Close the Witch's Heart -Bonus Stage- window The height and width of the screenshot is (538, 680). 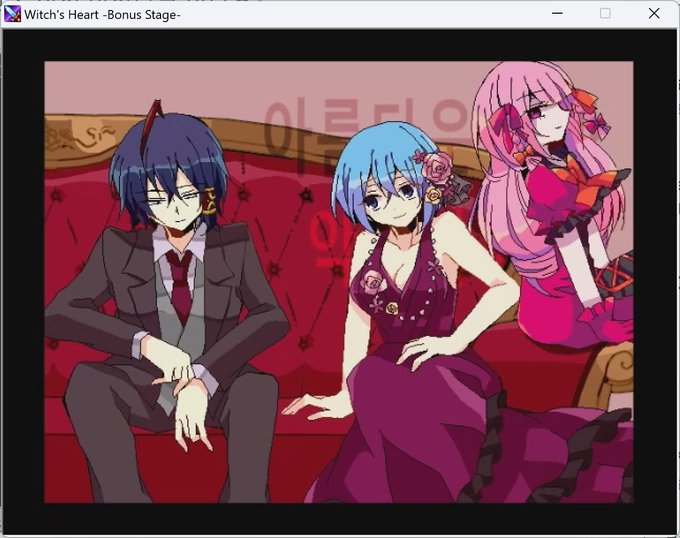[654, 13]
